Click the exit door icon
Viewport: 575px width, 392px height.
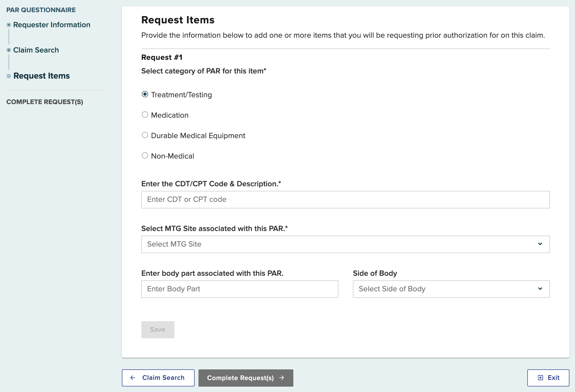click(x=540, y=378)
